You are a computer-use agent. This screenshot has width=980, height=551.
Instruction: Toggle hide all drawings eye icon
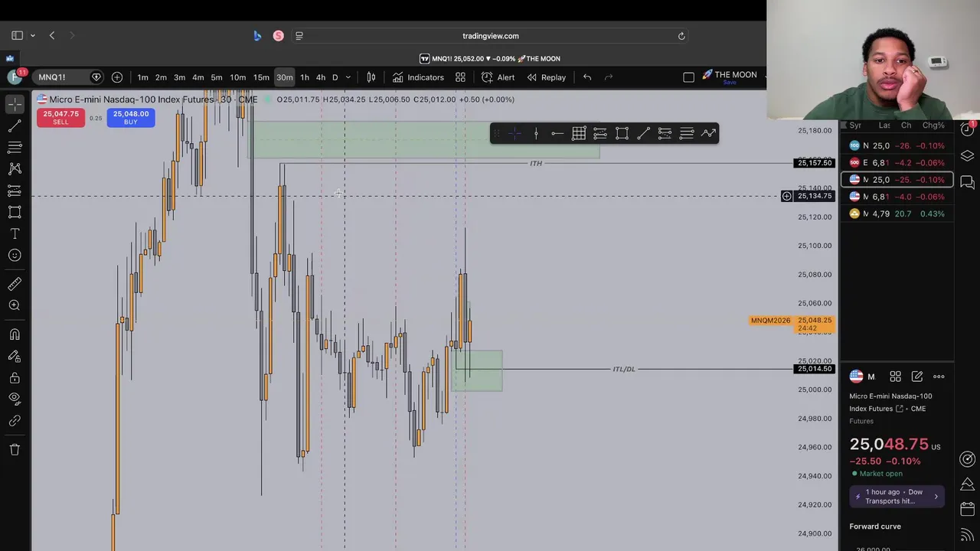click(x=15, y=399)
